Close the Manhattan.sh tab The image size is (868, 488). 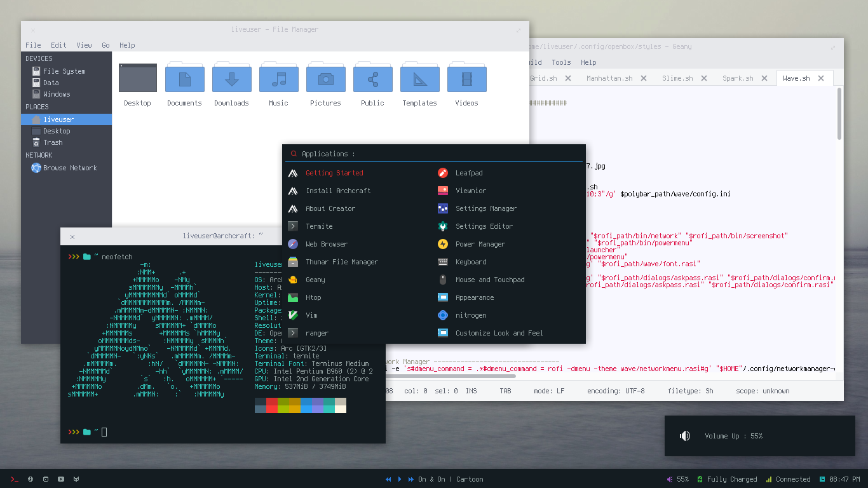(x=644, y=78)
